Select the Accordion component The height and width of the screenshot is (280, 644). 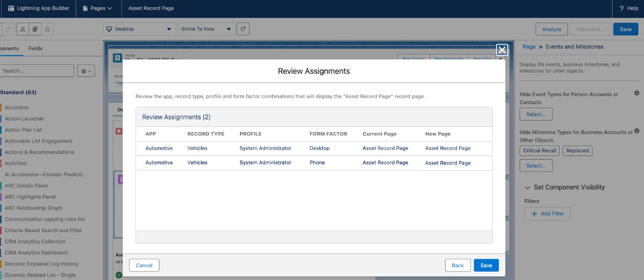coord(17,108)
